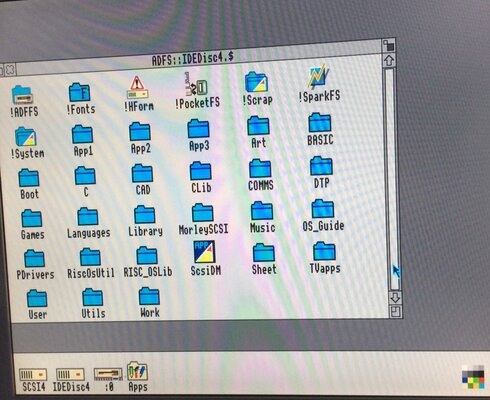The width and height of the screenshot is (490, 400).
Task: Select the RISC_OSLib folder
Action: tap(147, 256)
